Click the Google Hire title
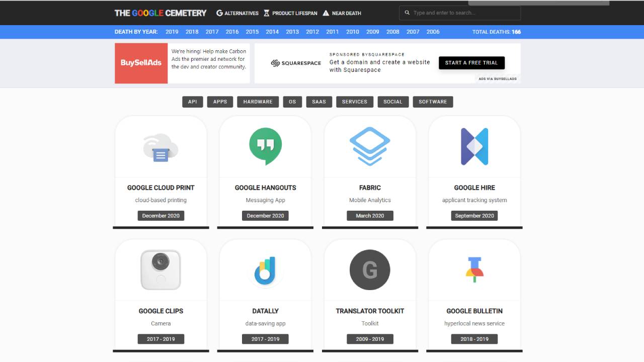 pyautogui.click(x=474, y=188)
